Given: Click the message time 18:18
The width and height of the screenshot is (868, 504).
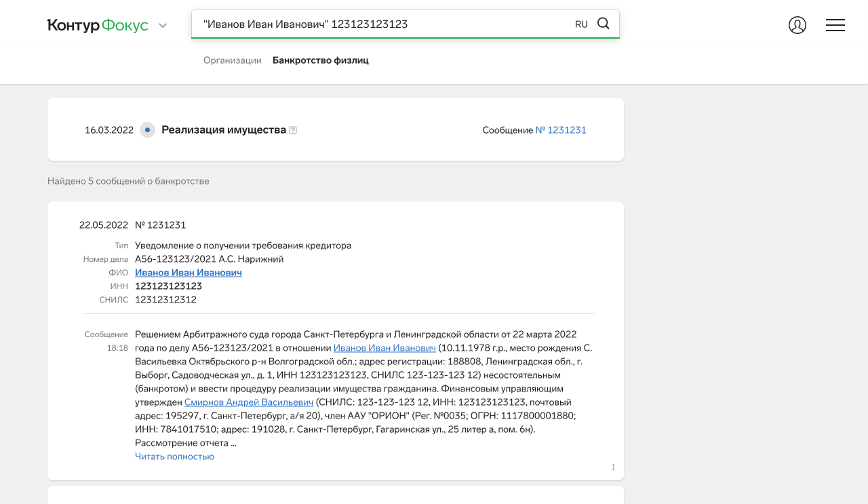Looking at the screenshot, I should (117, 348).
